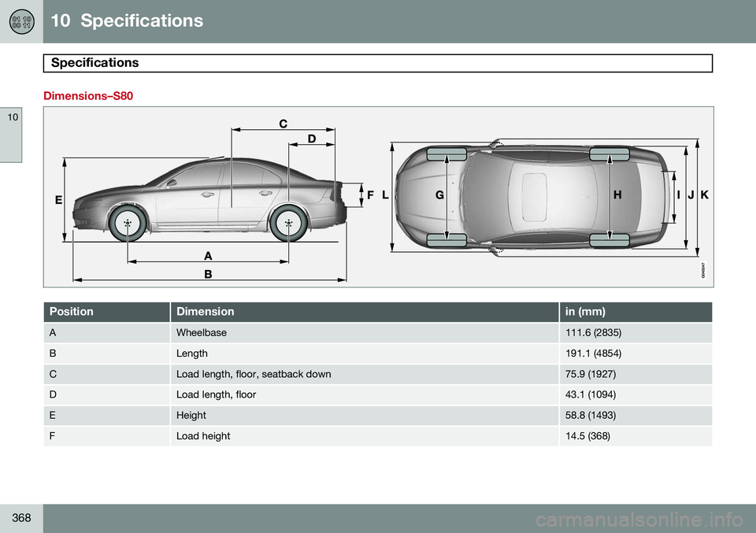Click dimension label 'K' in top view
The image size is (756, 533).
coord(704,194)
